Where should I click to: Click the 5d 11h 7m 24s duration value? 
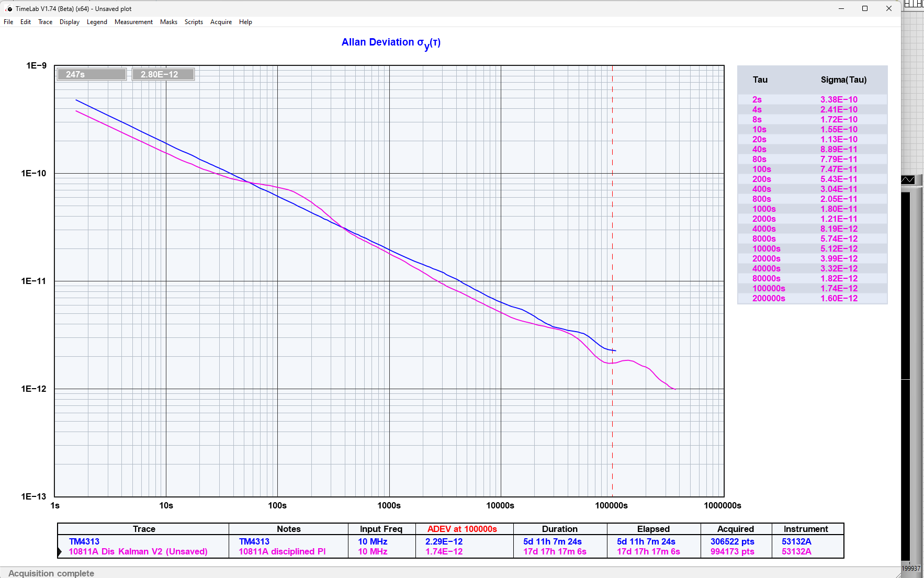pos(553,541)
